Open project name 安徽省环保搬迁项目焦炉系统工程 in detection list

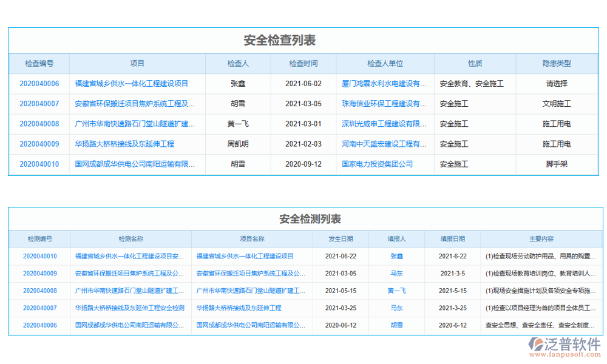click(251, 274)
